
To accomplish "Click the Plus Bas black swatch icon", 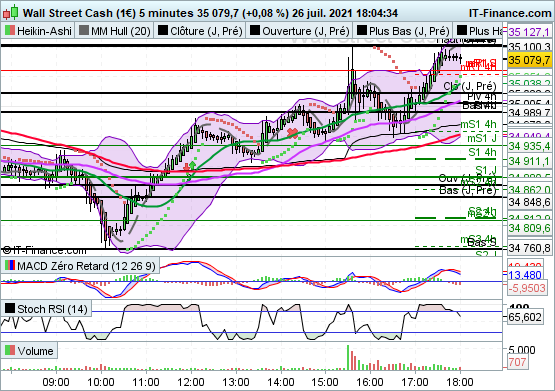I will pos(362,30).
